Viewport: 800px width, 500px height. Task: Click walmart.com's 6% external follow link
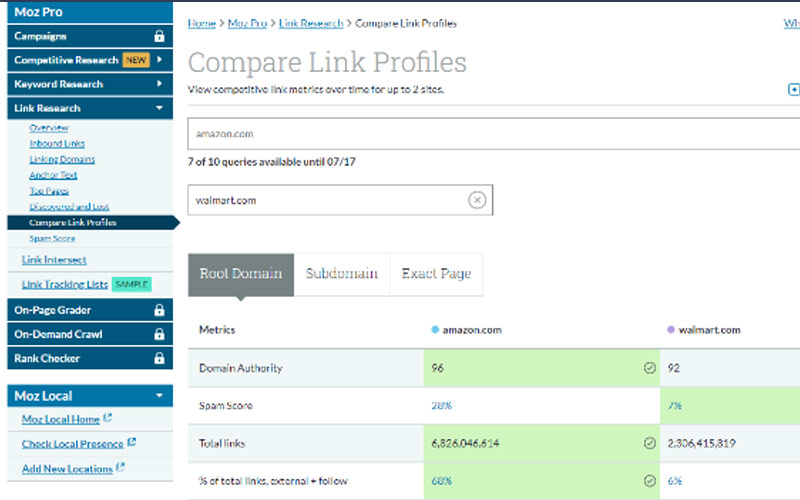click(x=674, y=481)
